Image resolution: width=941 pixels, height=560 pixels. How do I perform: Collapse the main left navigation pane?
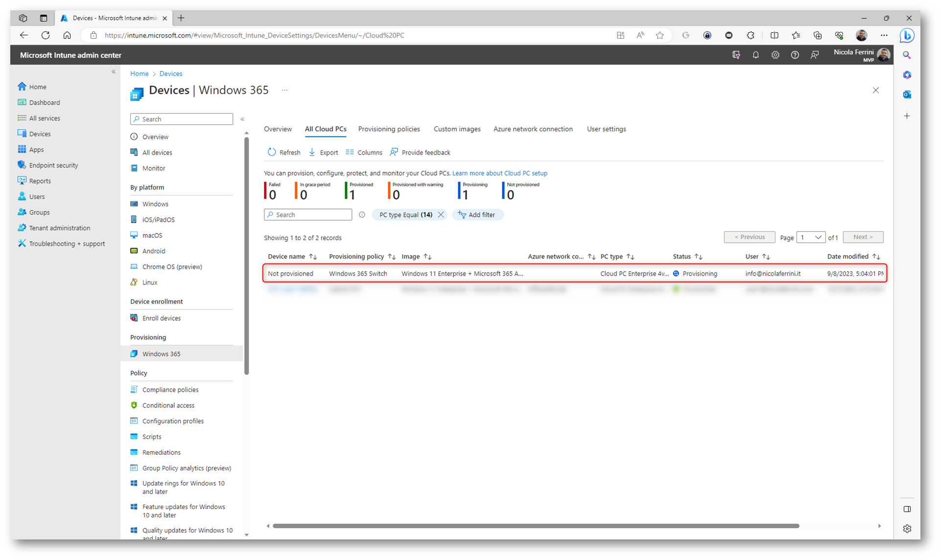pyautogui.click(x=114, y=71)
